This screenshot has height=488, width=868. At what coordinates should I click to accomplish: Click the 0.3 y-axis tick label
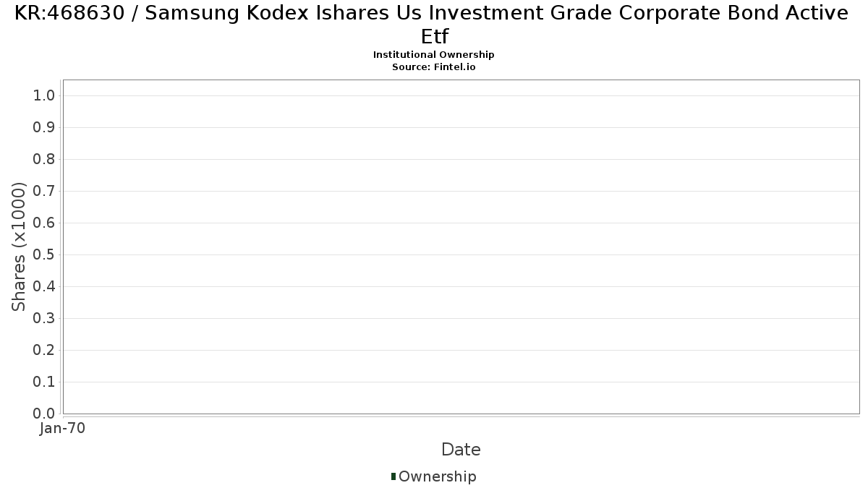[x=44, y=319]
